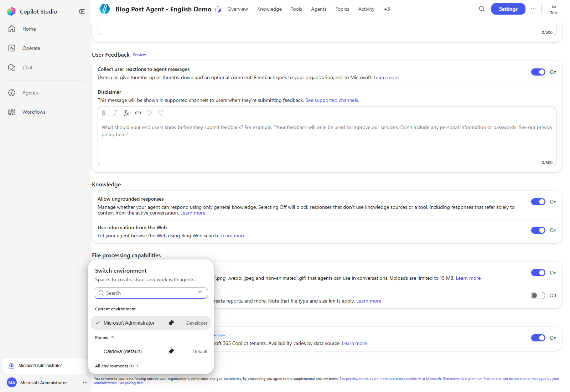Switch to the Knowledge tab

(x=269, y=9)
